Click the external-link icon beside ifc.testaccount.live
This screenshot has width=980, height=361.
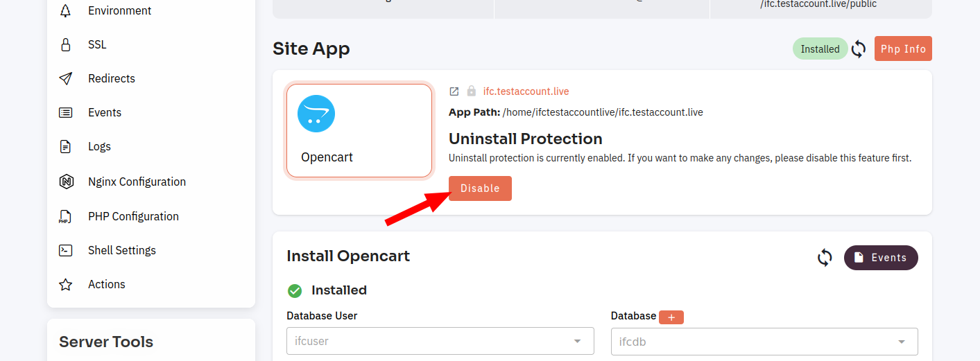454,91
